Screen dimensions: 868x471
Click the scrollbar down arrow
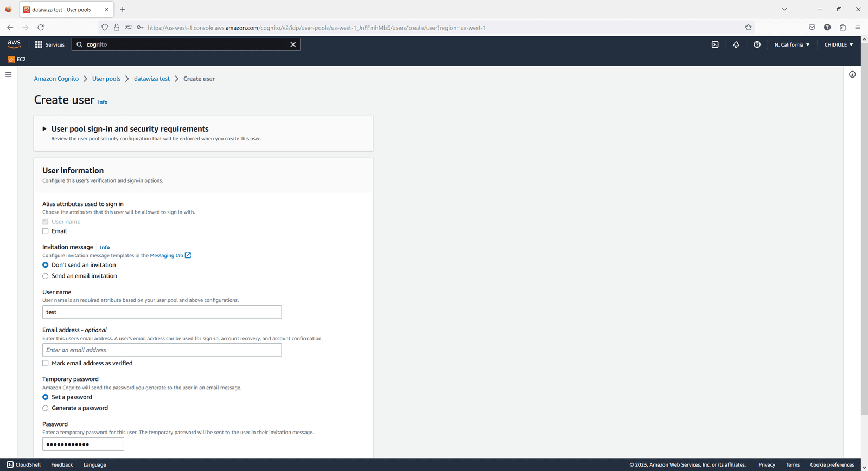point(864,467)
